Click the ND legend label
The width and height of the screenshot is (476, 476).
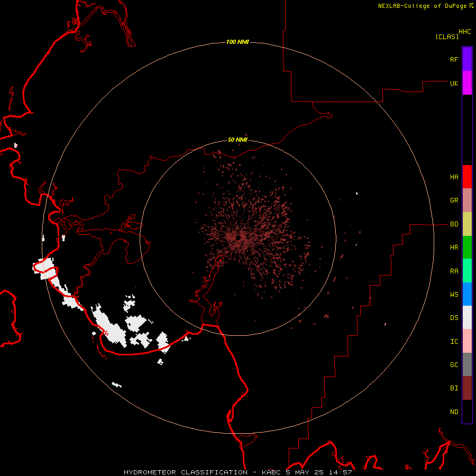(454, 411)
